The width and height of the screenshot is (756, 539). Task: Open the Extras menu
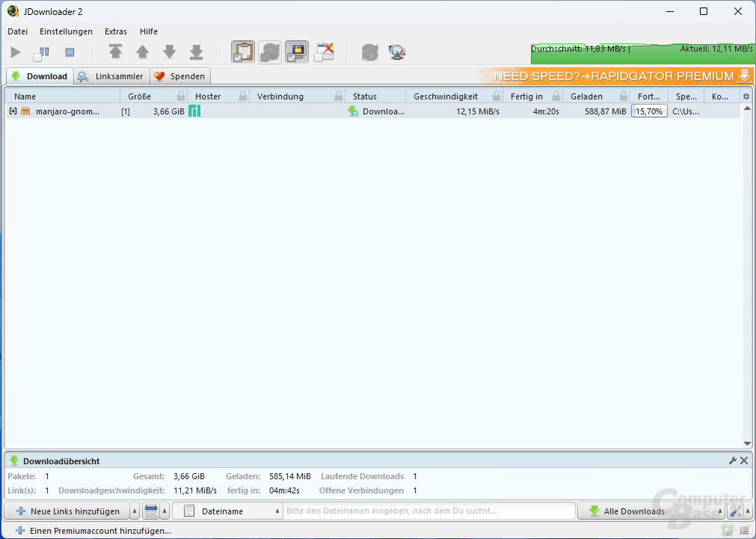click(x=115, y=31)
